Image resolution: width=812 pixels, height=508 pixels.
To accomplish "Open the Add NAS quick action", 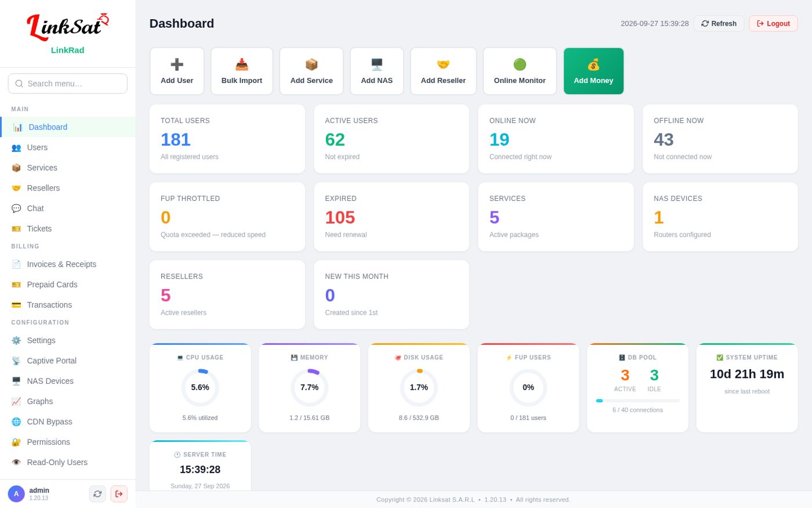I will pos(377,71).
